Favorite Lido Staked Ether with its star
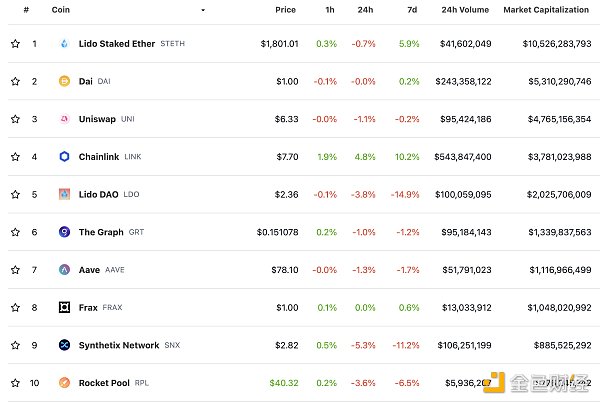 [x=15, y=44]
